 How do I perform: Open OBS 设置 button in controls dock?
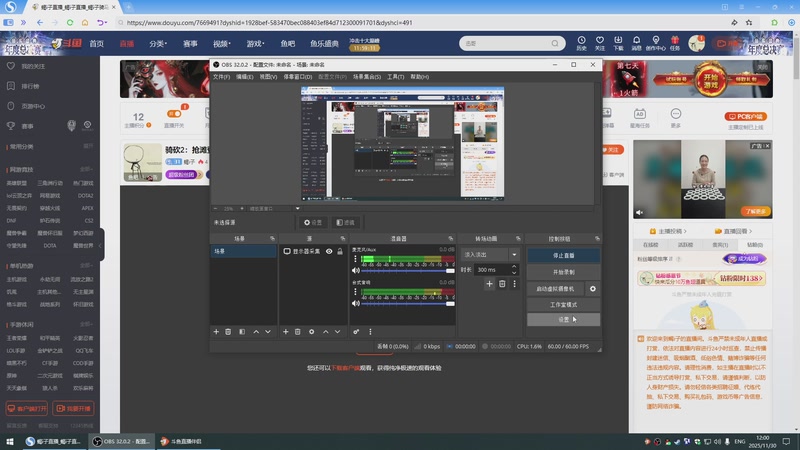pos(563,319)
